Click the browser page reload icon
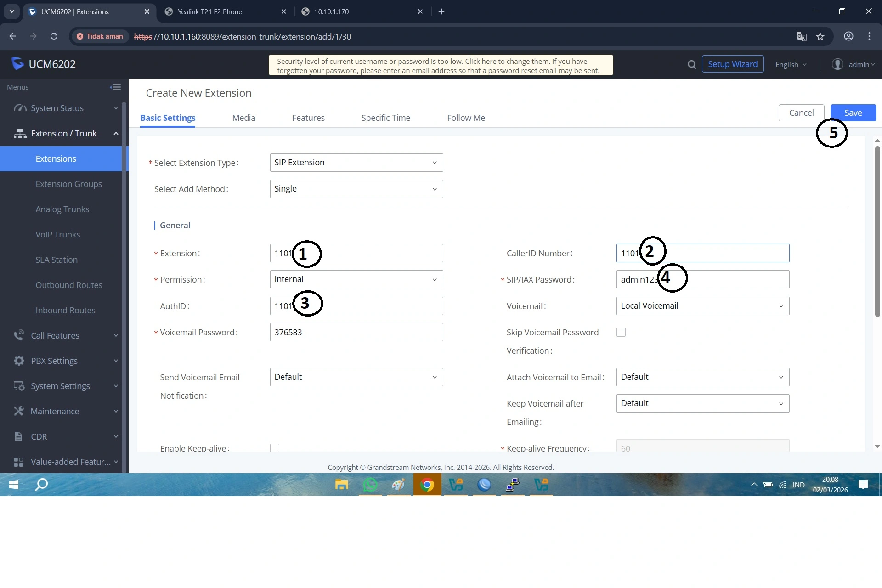Screen dimensions: 882x588 (x=54, y=36)
